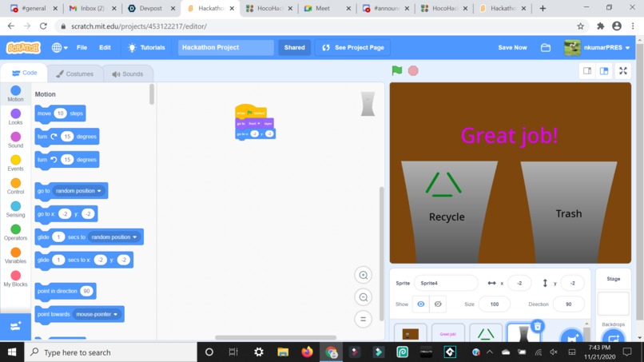Click the Choose a Sprite button

tap(572, 337)
